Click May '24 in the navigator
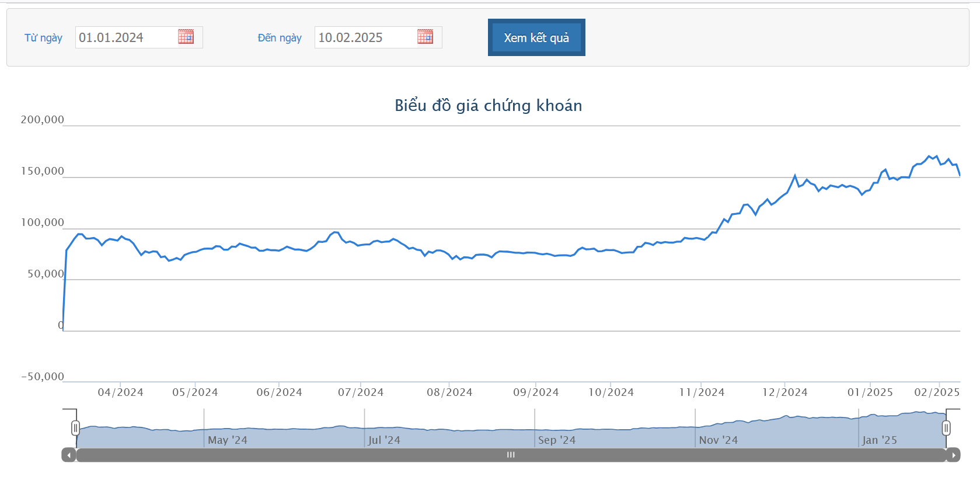980x480 pixels. (228, 440)
